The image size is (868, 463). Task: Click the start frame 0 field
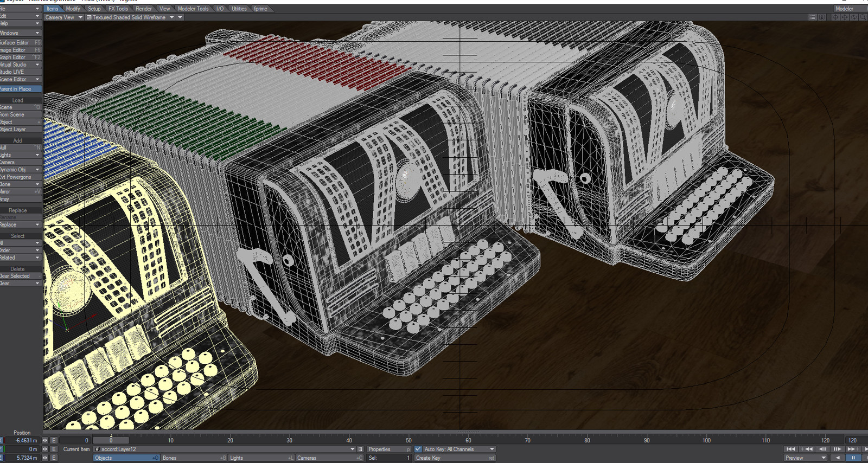tap(75, 440)
